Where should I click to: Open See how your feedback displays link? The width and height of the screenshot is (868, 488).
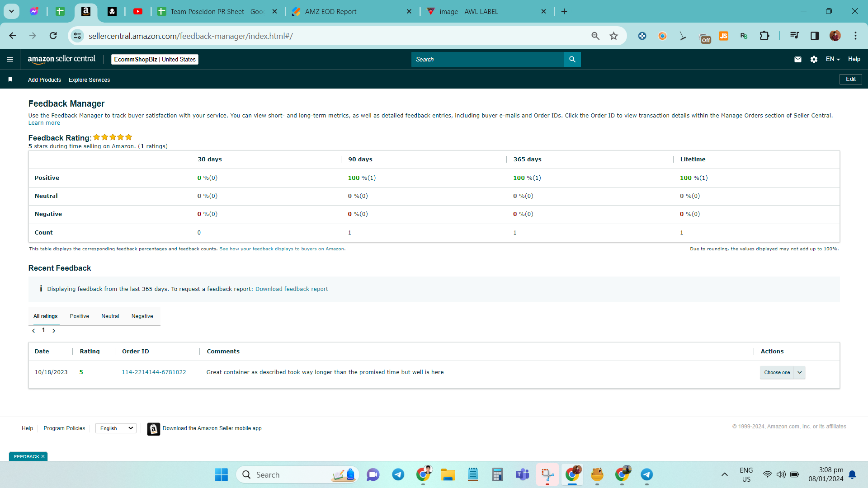pos(282,249)
